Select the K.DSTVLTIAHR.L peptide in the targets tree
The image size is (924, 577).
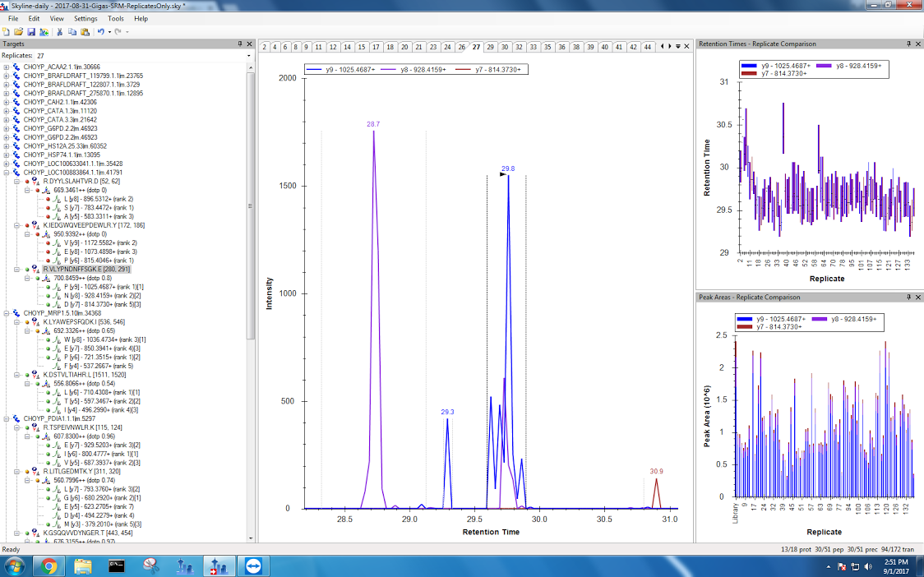click(x=76, y=374)
